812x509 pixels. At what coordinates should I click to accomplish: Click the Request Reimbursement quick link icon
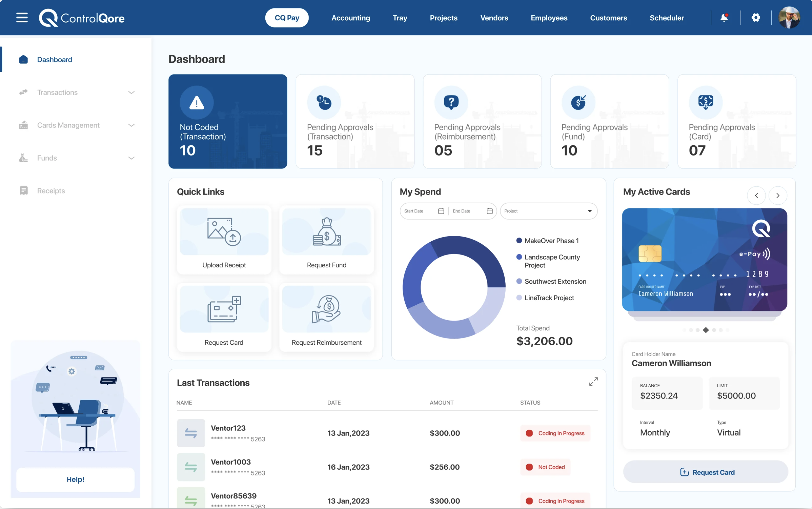[x=326, y=309]
